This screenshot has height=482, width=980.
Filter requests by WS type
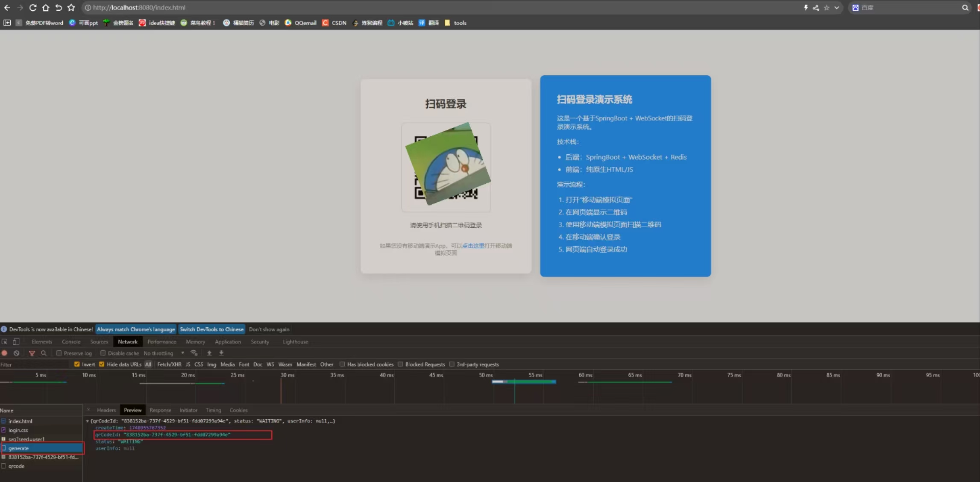[x=270, y=364]
